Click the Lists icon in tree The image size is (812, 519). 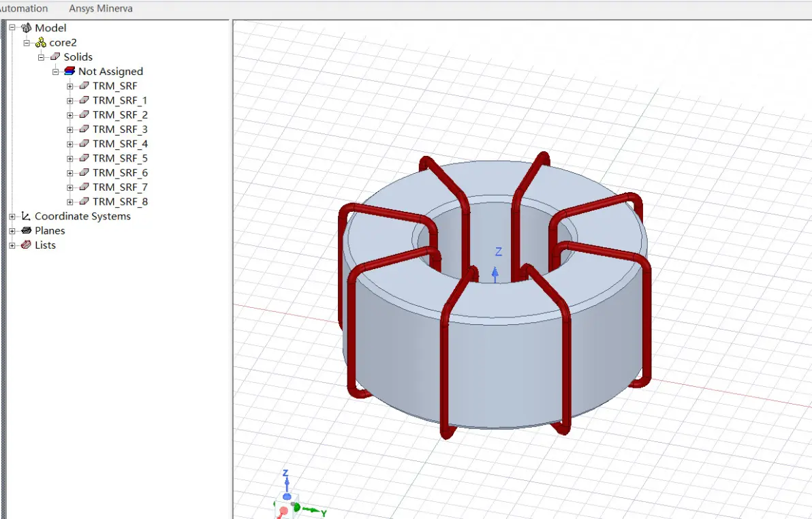coord(27,245)
